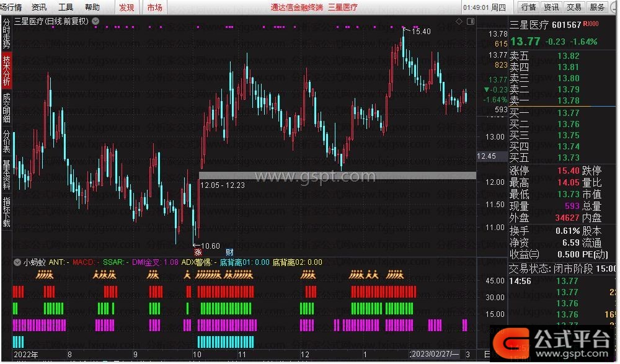Viewport: 620px width, 364px height.
Task: Open the 帮助 menu
Action: click(92, 7)
